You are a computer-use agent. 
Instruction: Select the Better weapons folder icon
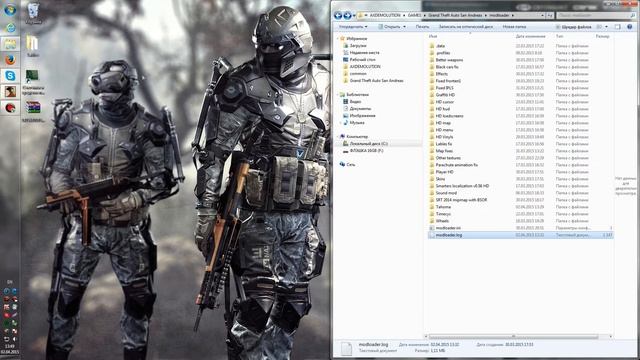(432, 60)
